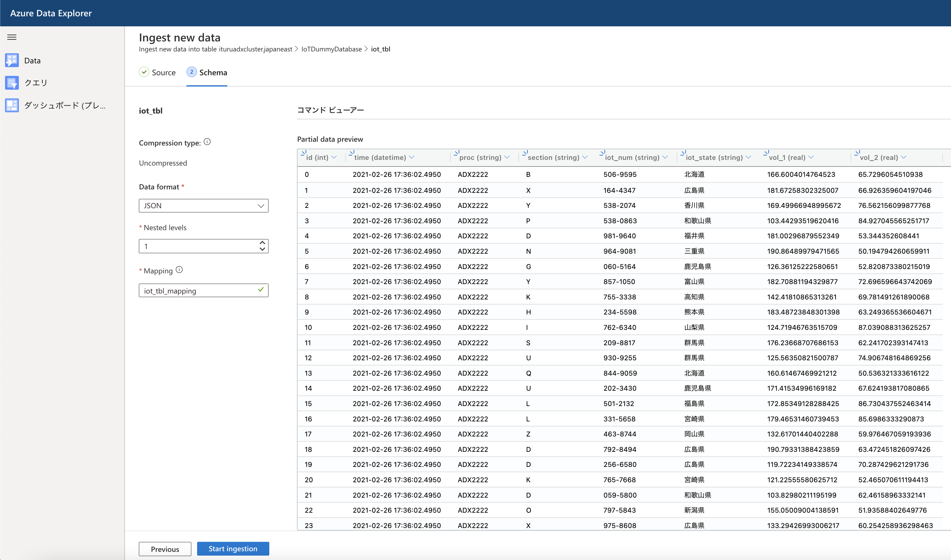This screenshot has height=560, width=951.
Task: Click the hamburger menu icon
Action: point(12,37)
